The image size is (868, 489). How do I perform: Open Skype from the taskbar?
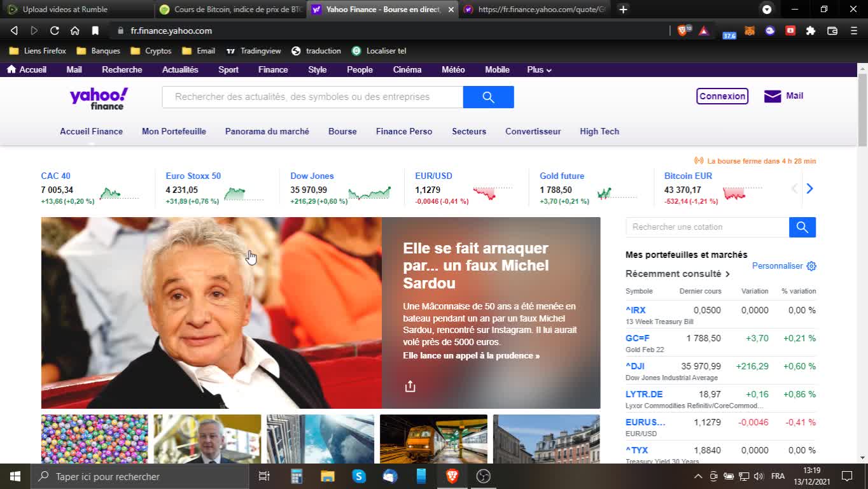pyautogui.click(x=359, y=476)
